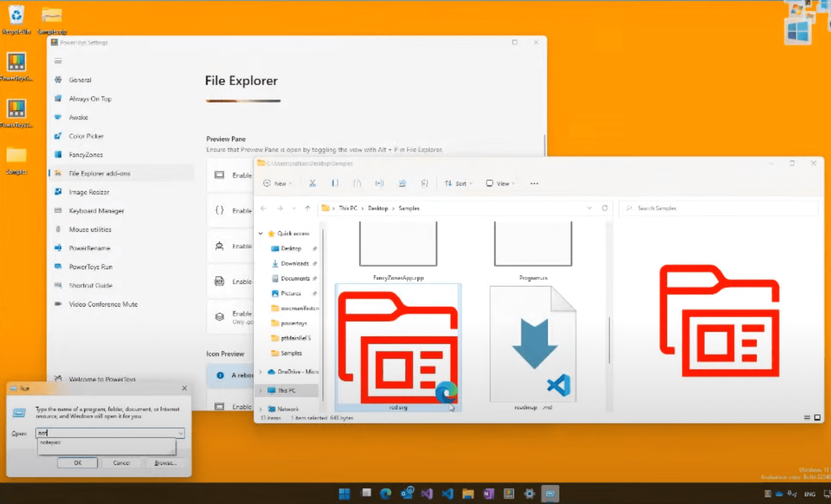Viewport: 831px width, 504px height.
Task: Select the Cut icon in Explorer toolbar
Action: [313, 183]
